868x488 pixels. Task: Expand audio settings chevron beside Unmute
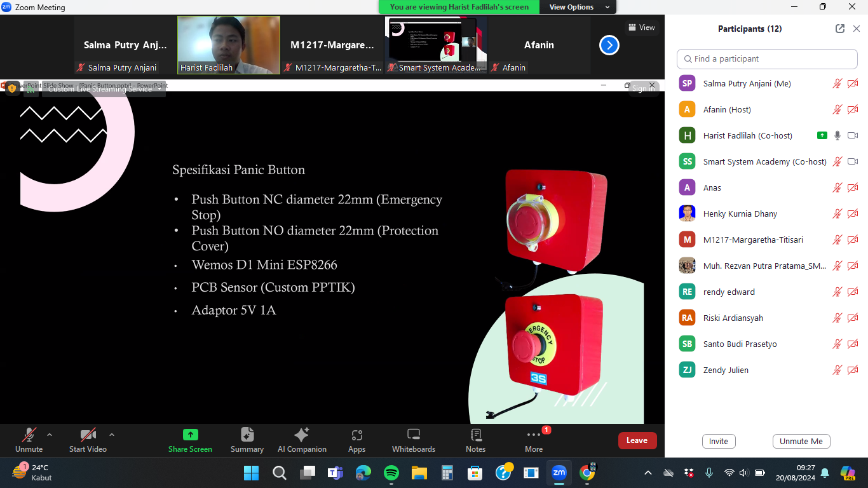coord(50,435)
